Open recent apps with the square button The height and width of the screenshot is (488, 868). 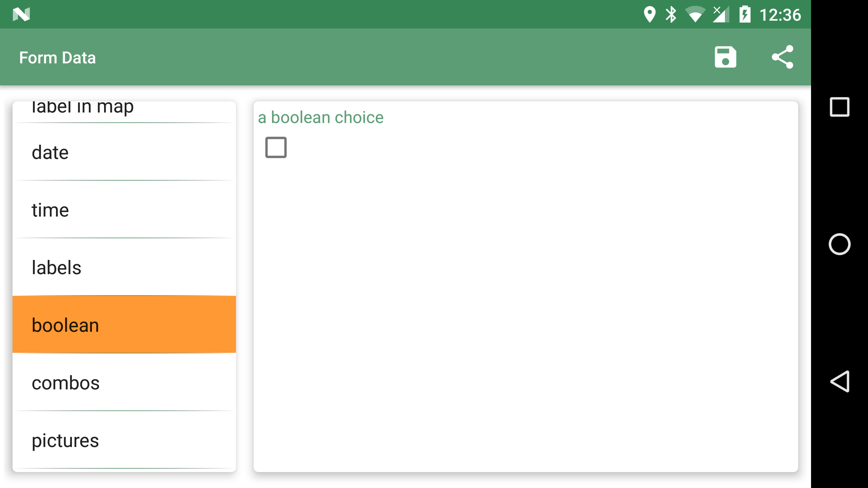pos(840,107)
